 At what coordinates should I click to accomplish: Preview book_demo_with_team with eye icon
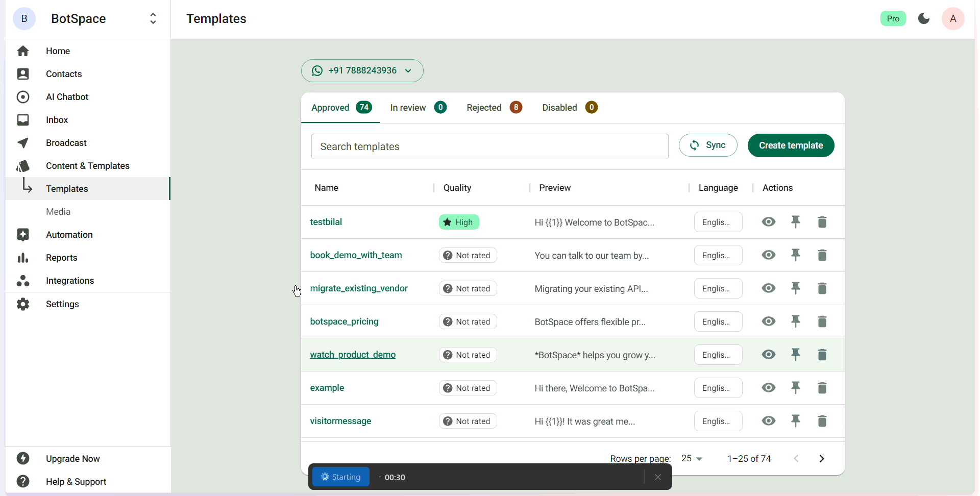(x=769, y=255)
